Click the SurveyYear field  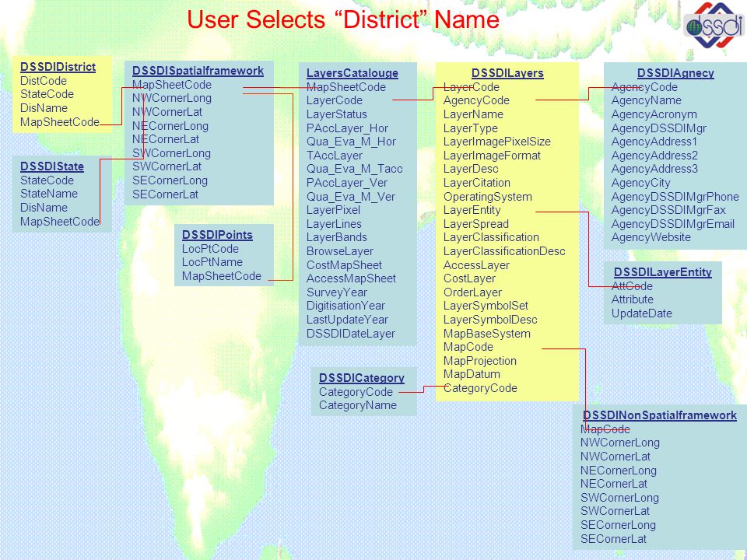coord(337,293)
